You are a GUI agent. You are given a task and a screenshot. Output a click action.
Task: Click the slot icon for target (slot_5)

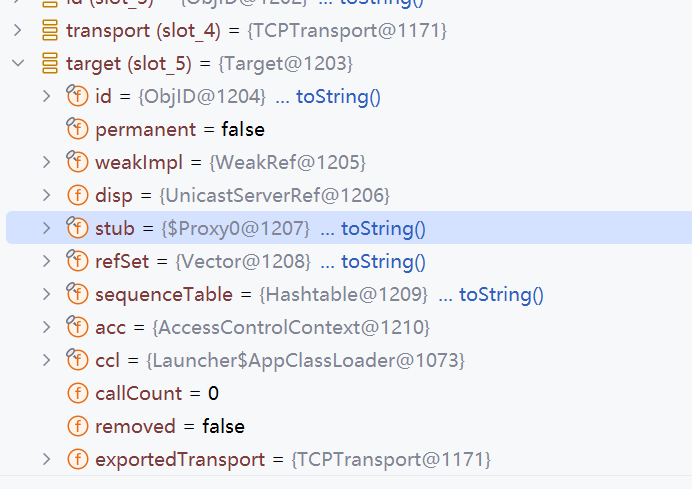[48, 63]
